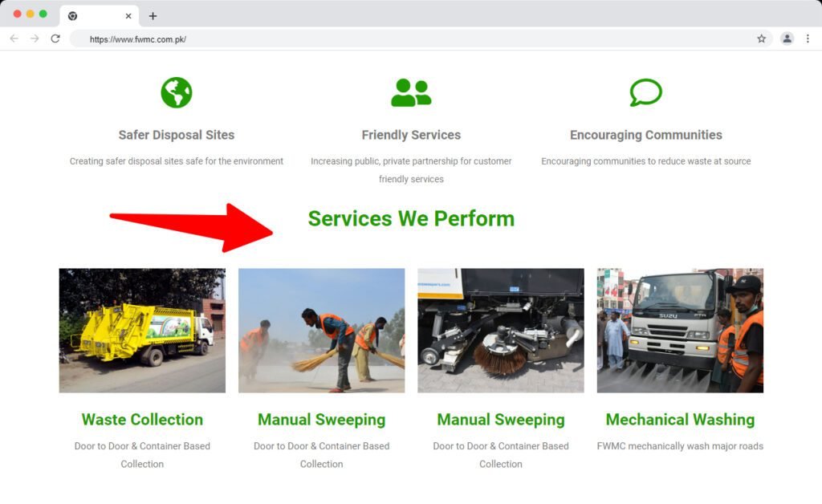Go back to the previous page
The width and height of the screenshot is (822, 504).
14,39
